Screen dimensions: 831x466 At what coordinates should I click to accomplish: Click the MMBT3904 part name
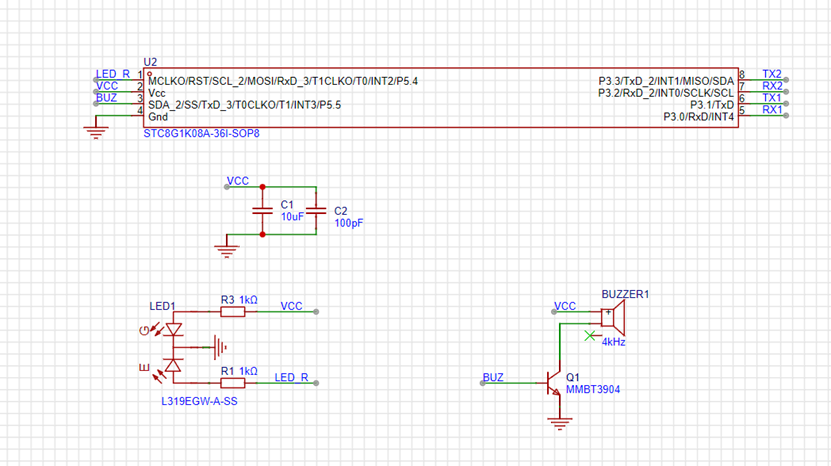593,390
